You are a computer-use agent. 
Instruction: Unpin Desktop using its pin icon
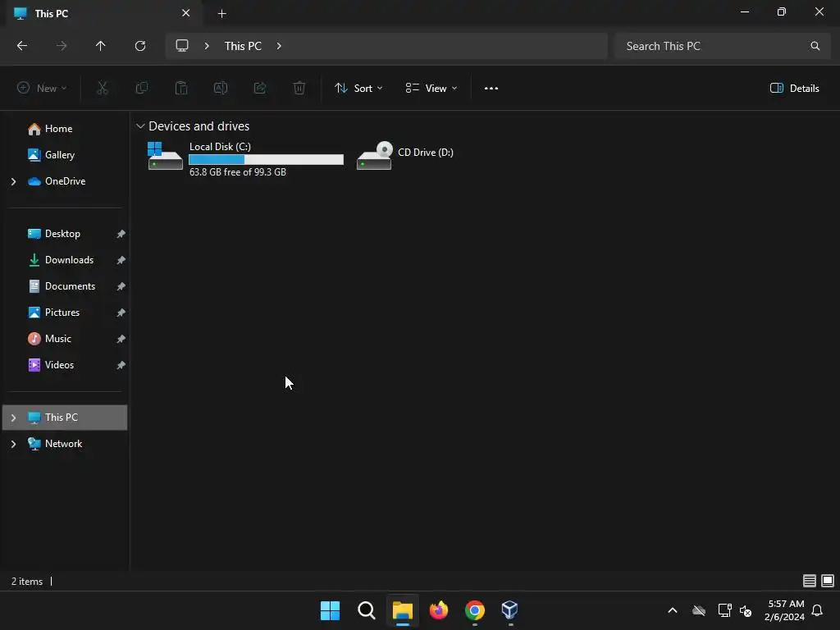(121, 234)
